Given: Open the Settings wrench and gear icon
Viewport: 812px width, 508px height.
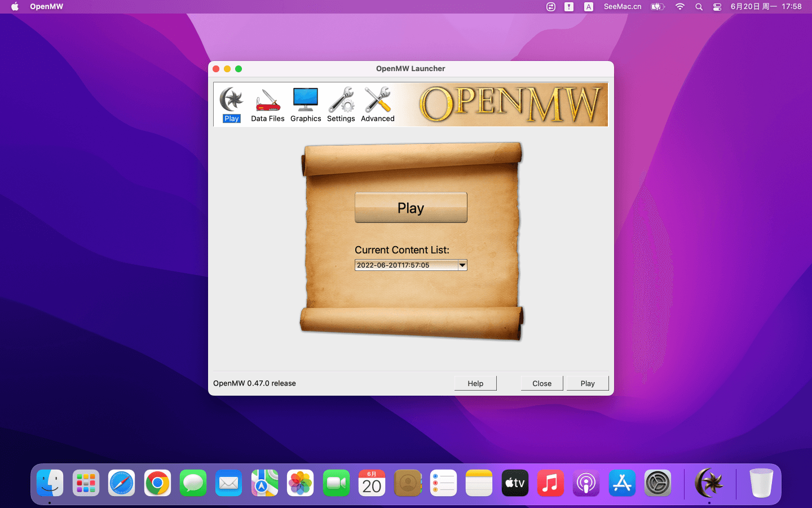Looking at the screenshot, I should (341, 104).
